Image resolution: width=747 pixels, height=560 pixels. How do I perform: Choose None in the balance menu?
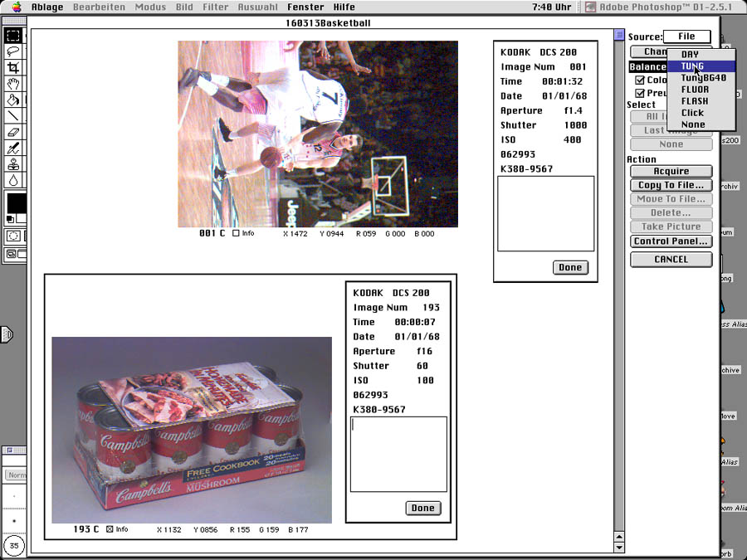[701, 124]
